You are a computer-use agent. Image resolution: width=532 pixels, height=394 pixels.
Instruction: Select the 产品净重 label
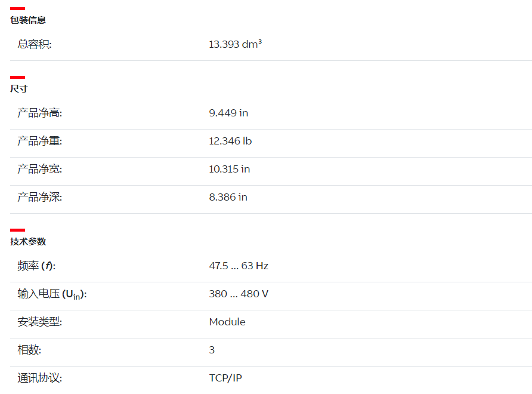coord(40,141)
